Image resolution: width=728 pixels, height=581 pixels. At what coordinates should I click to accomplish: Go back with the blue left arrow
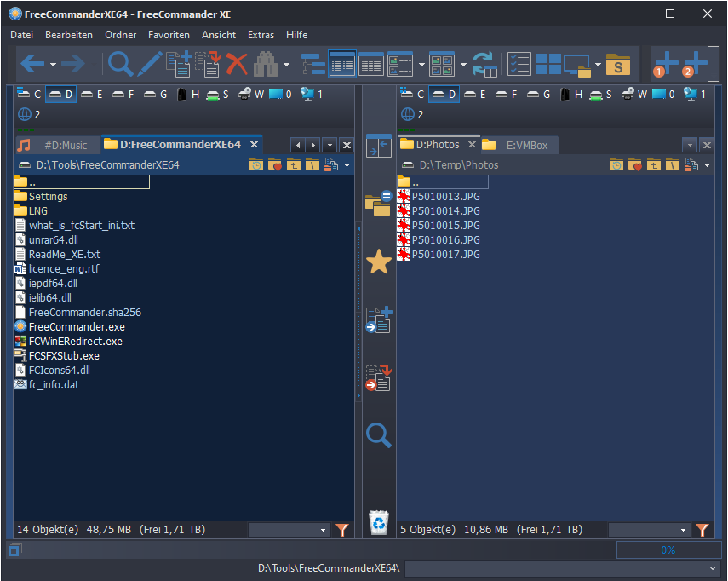point(32,64)
